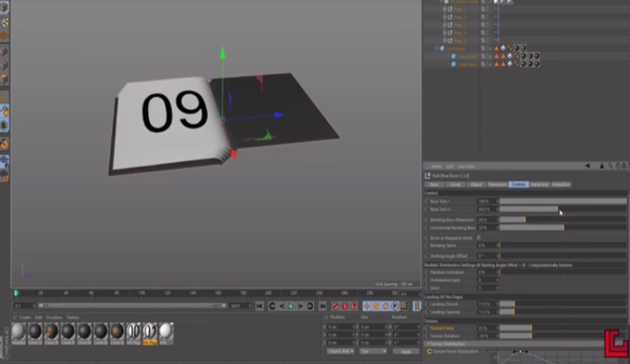Open the Function menu in material manager
Viewport: 630px width, 364px height.
coord(54,317)
